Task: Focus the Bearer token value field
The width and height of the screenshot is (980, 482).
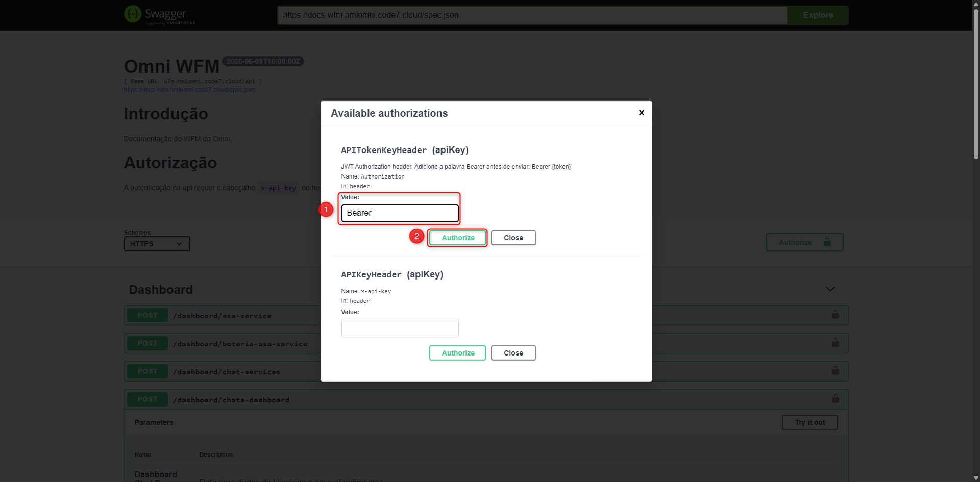Action: [x=400, y=213]
